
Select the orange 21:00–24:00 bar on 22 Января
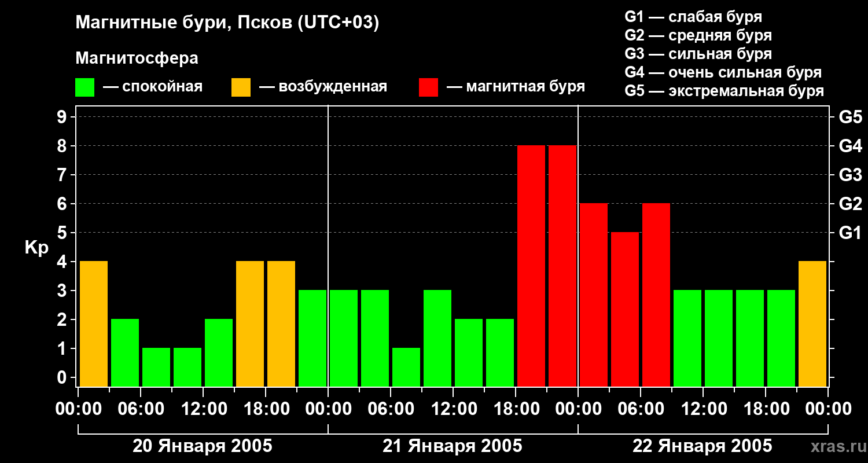click(812, 324)
